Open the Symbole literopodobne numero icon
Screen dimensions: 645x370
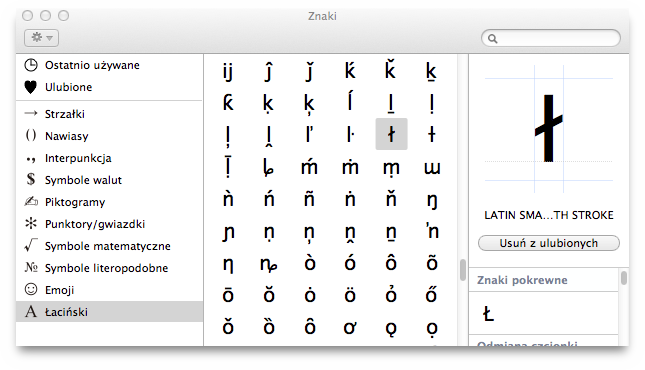[x=31, y=267]
